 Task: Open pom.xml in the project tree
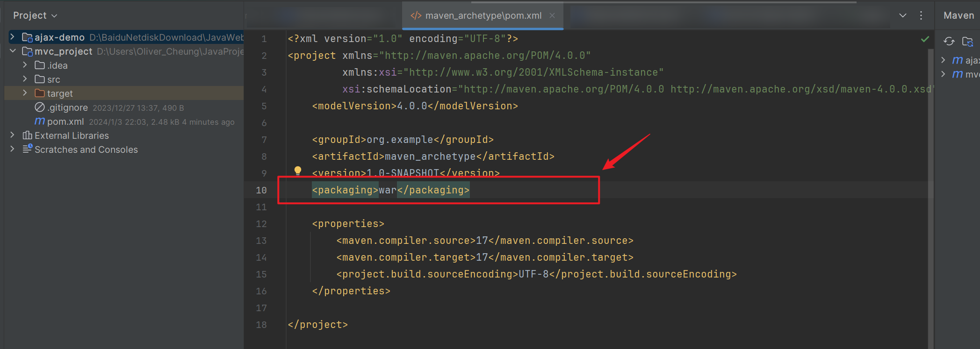pos(65,121)
